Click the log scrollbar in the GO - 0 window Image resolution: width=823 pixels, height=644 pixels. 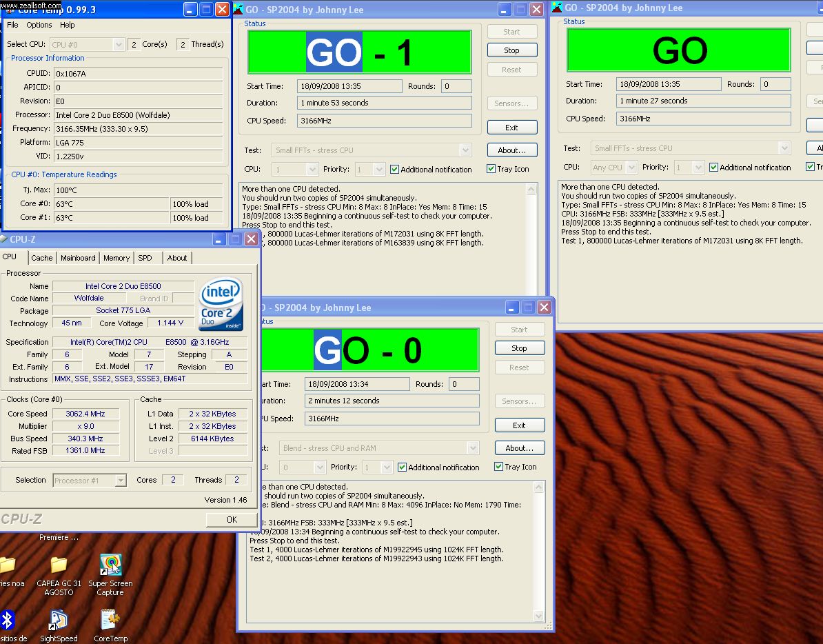coord(540,552)
